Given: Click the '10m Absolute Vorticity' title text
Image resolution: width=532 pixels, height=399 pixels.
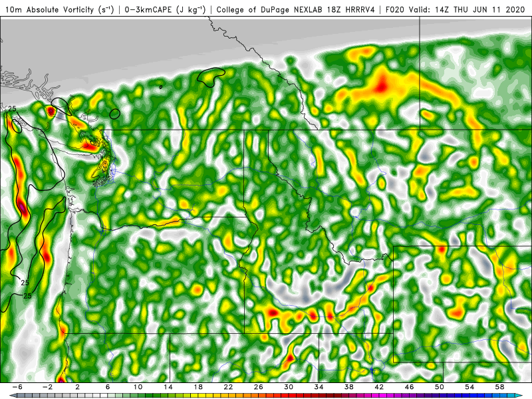Looking at the screenshot, I should 49,10.
